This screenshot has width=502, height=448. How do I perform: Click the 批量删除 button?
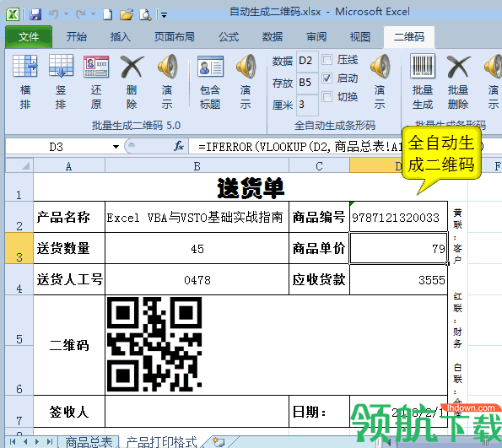[458, 82]
